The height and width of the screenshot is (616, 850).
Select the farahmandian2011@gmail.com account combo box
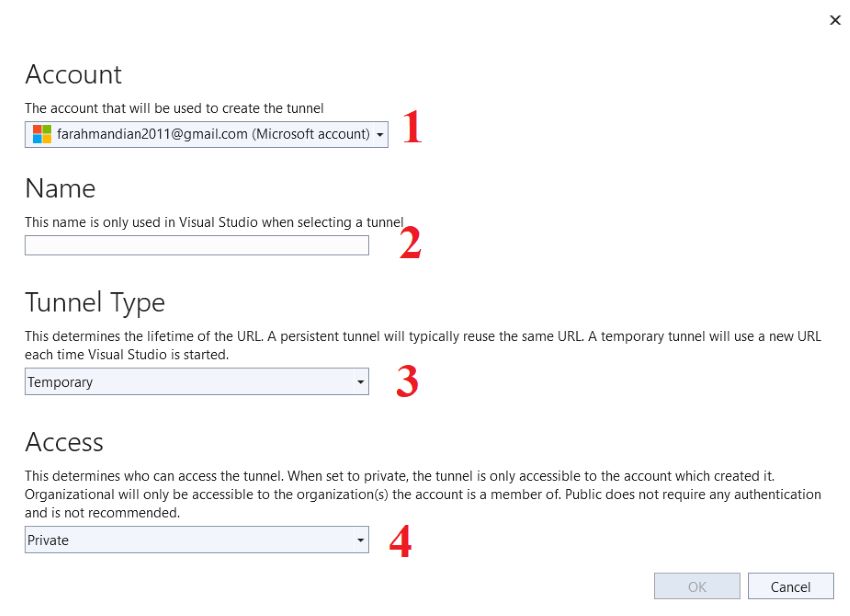(x=207, y=134)
